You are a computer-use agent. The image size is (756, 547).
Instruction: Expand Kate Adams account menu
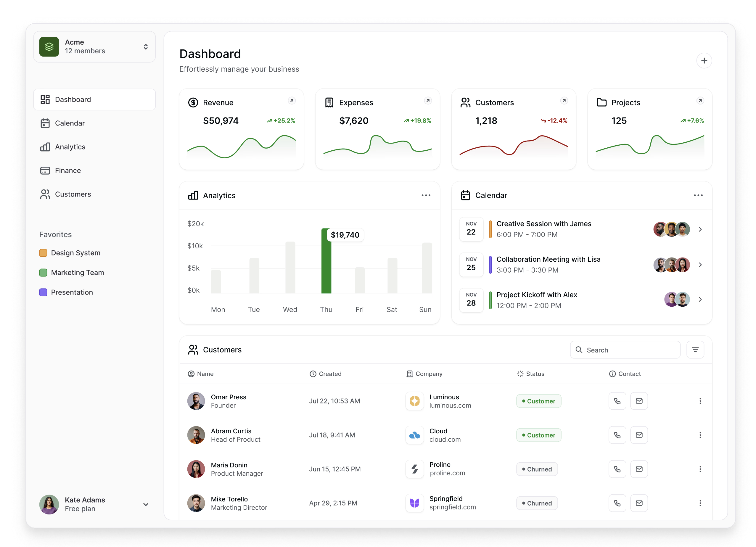[x=146, y=504]
